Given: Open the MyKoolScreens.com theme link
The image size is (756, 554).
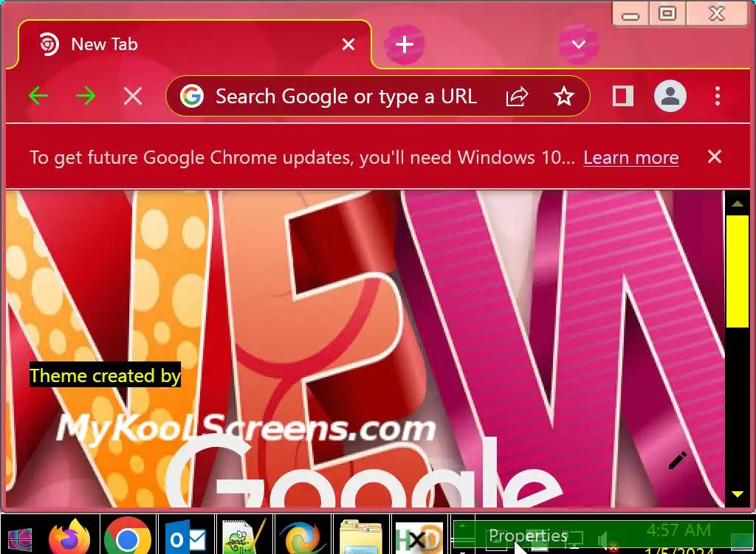Looking at the screenshot, I should [246, 428].
